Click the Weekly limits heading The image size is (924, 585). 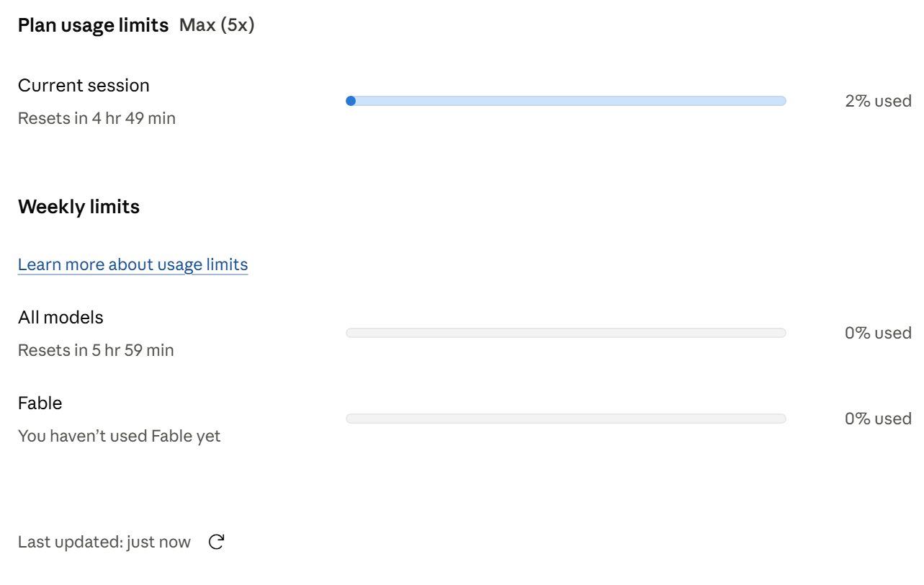click(79, 207)
